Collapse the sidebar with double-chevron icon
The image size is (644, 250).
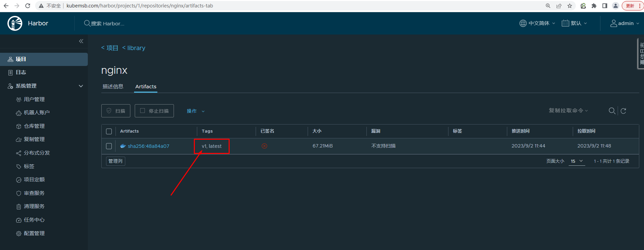click(81, 41)
